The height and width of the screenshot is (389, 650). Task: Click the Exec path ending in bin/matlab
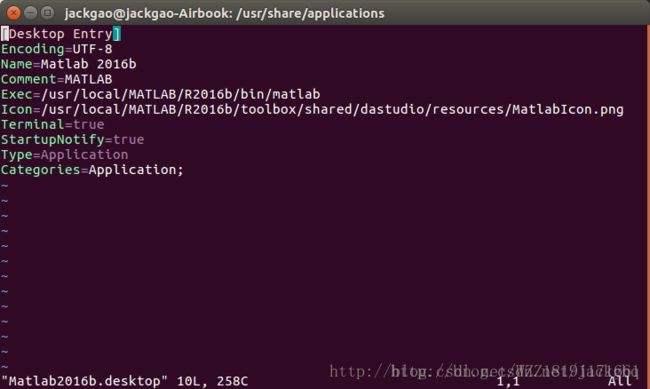click(x=180, y=95)
